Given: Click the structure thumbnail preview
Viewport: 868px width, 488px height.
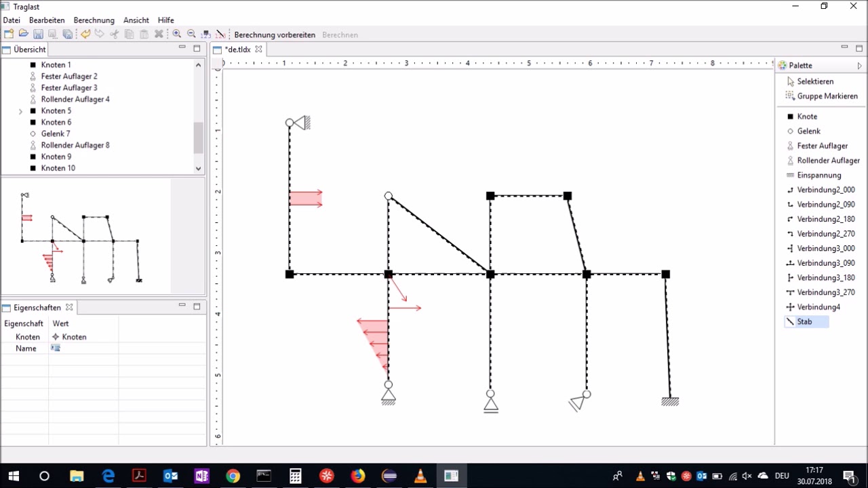Looking at the screenshot, I should [x=81, y=237].
